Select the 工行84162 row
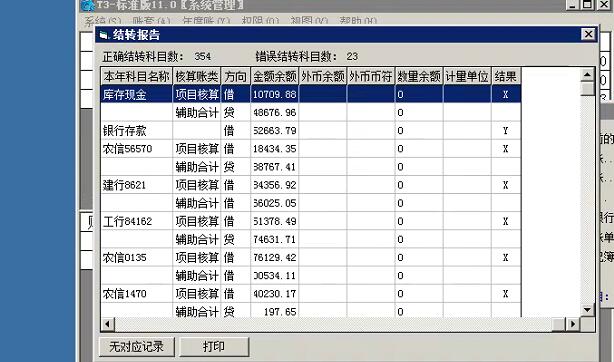Viewport: 614px width, 362px height. (x=311, y=221)
